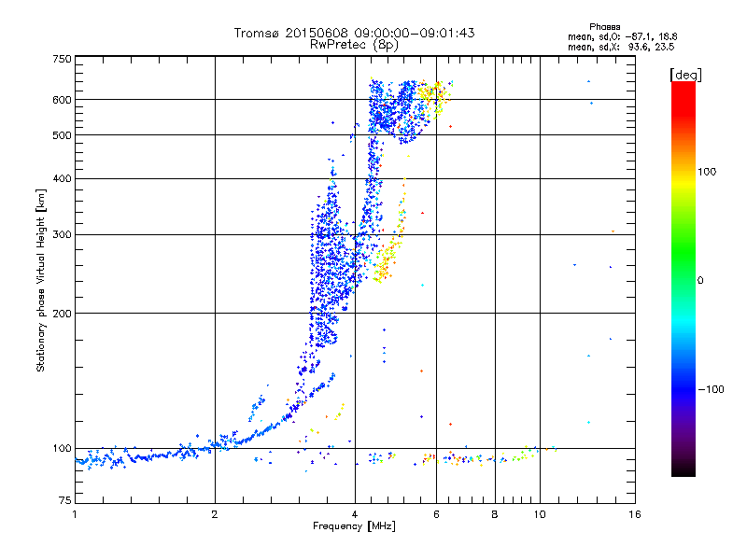This screenshot has width=747, height=560.
Task: Click the 'Stationary phase Virtual Height [km]' axis title
Action: click(41, 281)
